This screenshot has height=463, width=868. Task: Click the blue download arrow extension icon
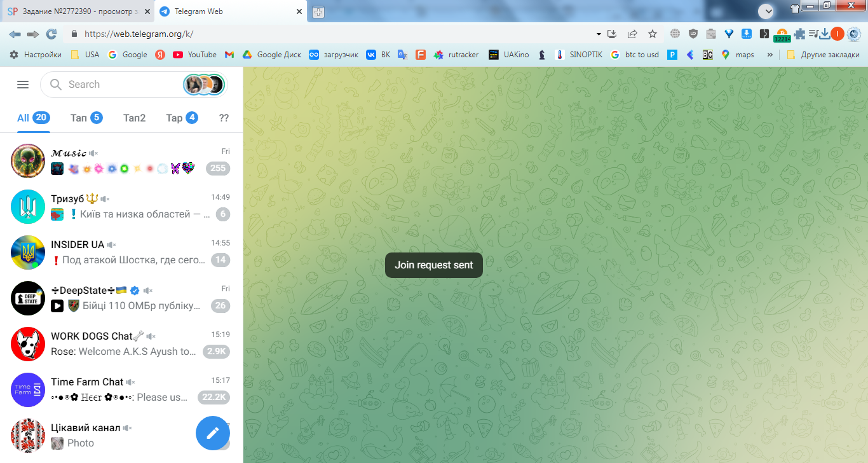tap(747, 34)
